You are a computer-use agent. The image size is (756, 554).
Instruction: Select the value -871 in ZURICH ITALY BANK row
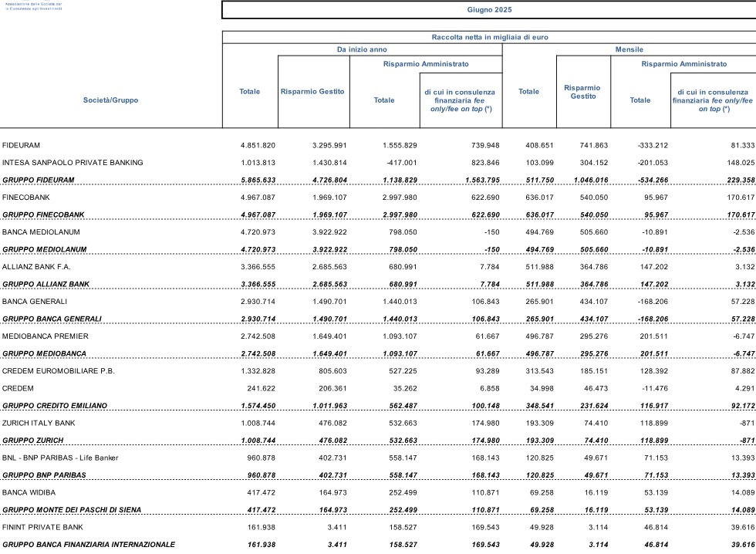[x=747, y=424]
